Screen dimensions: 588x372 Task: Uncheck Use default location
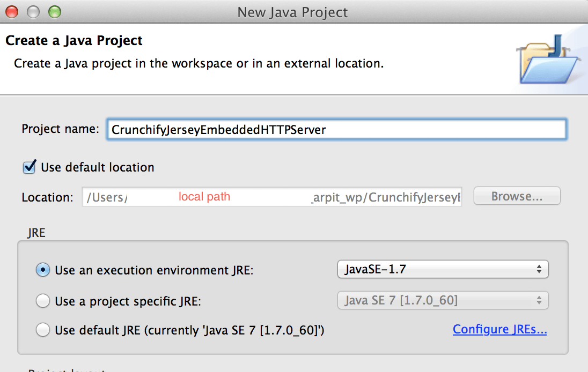tap(29, 167)
